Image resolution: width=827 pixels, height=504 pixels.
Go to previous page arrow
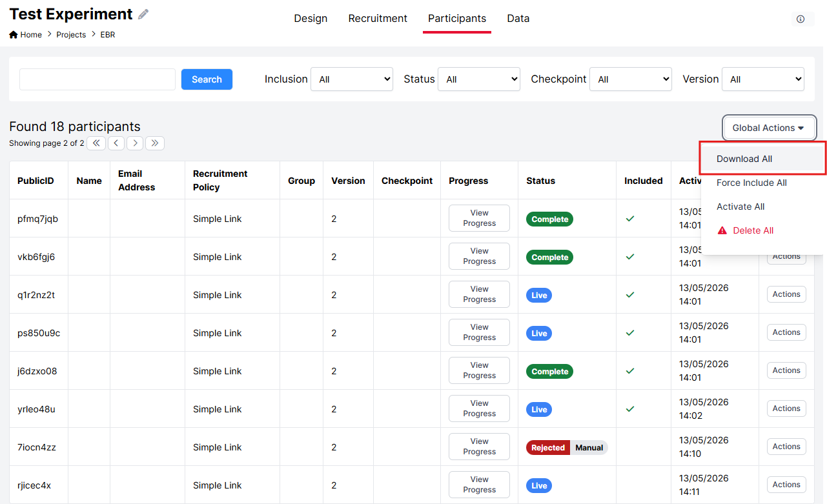tap(116, 143)
